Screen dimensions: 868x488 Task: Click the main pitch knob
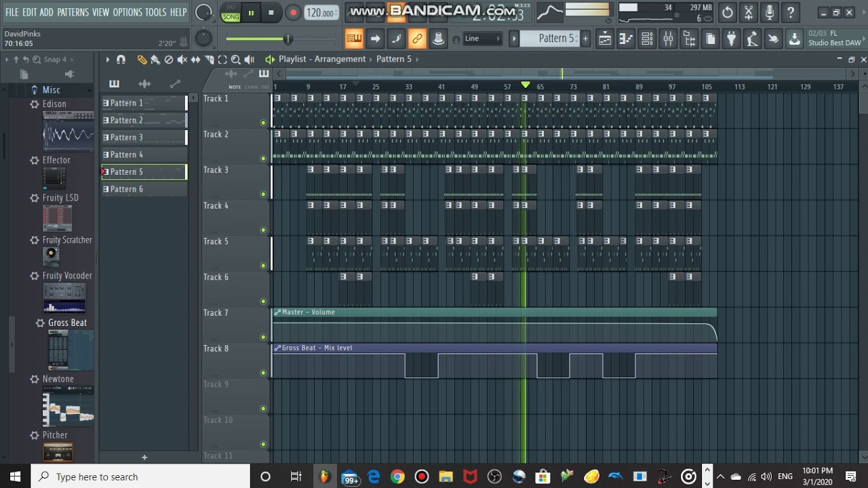click(x=203, y=39)
